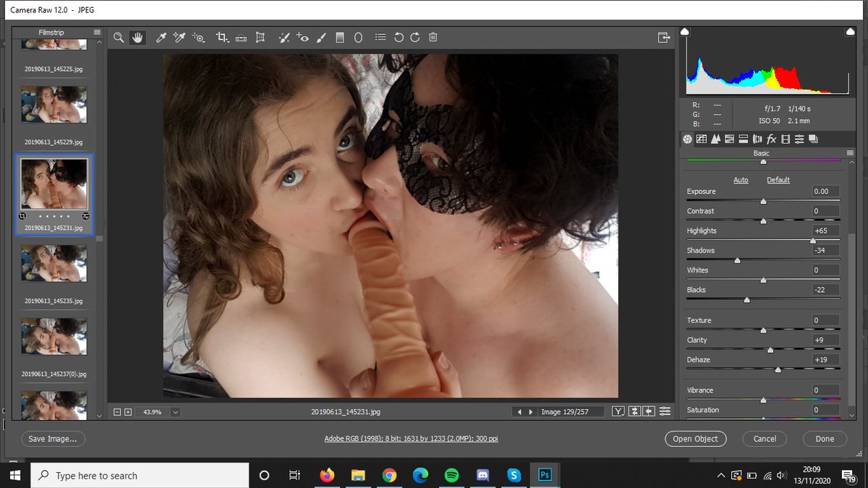Viewport: 868px width, 488px height.
Task: Click the Shadows slider handle
Action: point(737,260)
